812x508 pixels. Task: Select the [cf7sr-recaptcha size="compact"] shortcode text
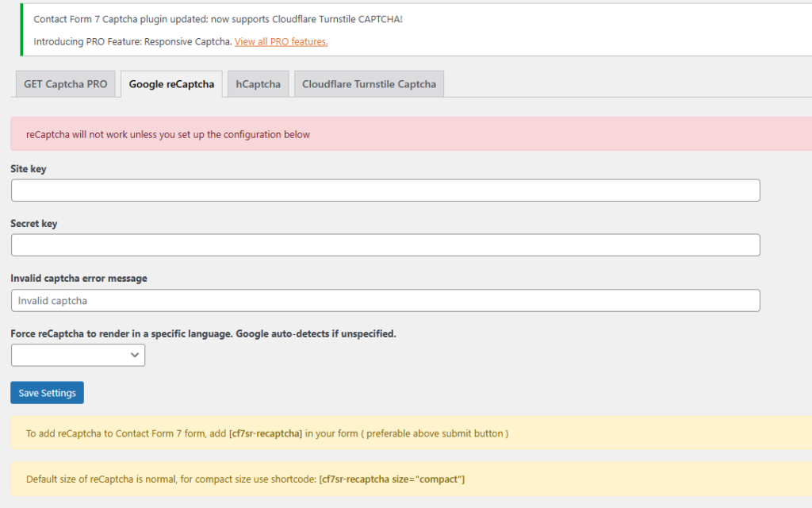click(x=392, y=479)
